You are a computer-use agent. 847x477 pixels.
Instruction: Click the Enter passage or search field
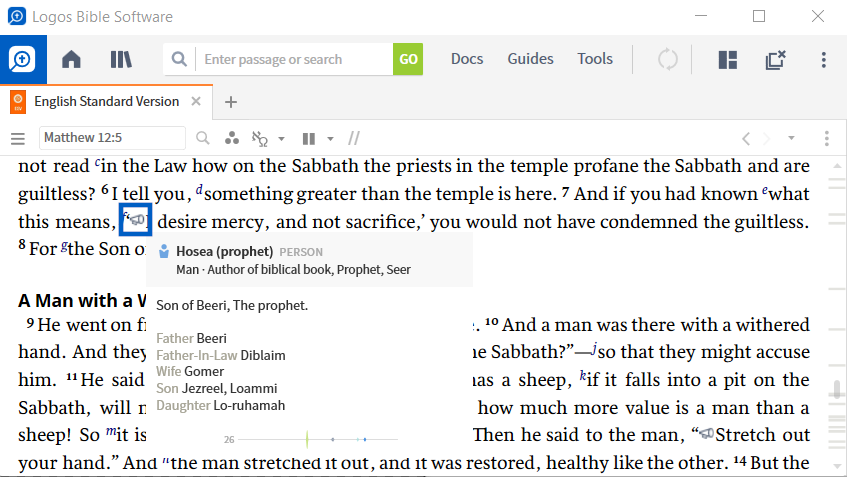click(x=294, y=59)
